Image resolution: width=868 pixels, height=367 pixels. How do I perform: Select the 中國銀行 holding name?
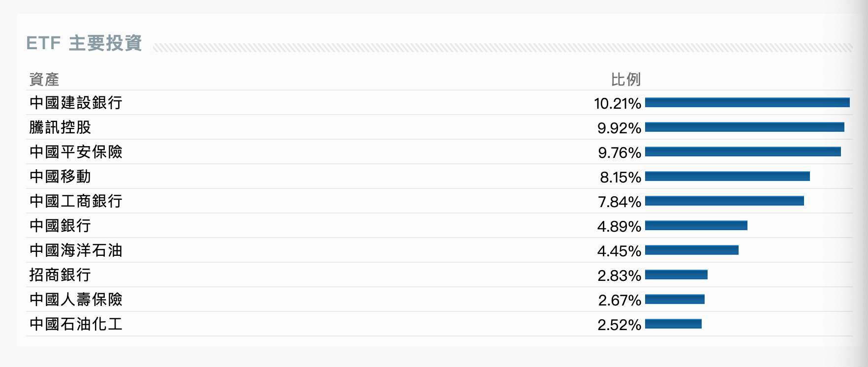pos(60,226)
